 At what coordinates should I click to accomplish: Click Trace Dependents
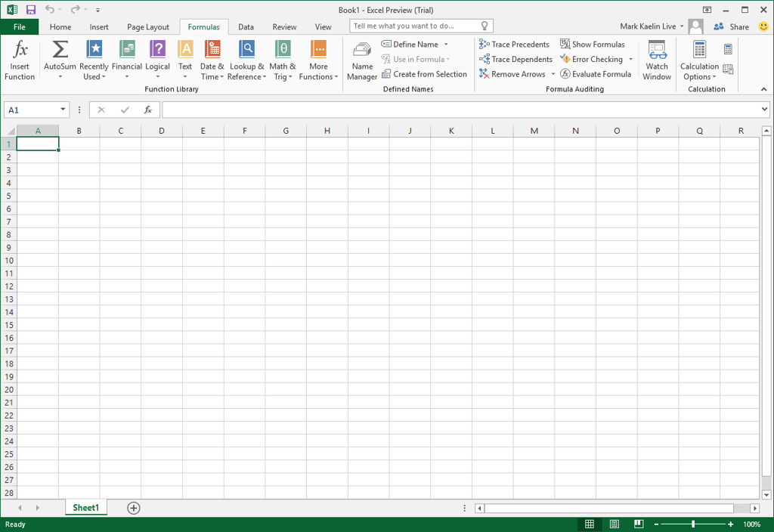515,59
